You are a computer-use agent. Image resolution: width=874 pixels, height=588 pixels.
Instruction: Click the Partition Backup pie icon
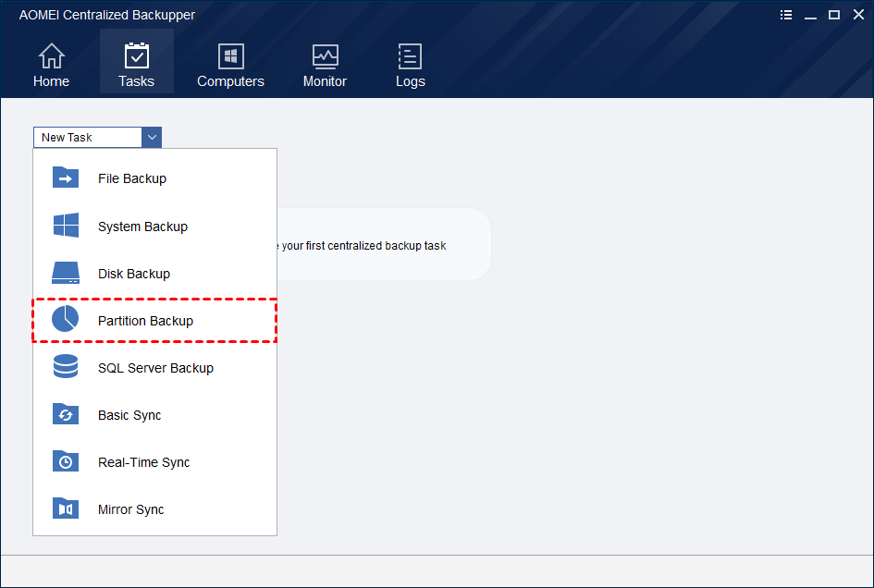pyautogui.click(x=66, y=319)
